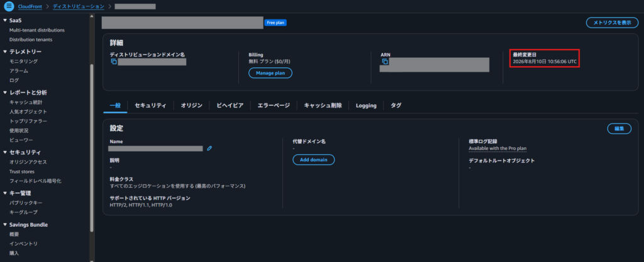
Task: Open 使用状況 report
Action: [19, 130]
